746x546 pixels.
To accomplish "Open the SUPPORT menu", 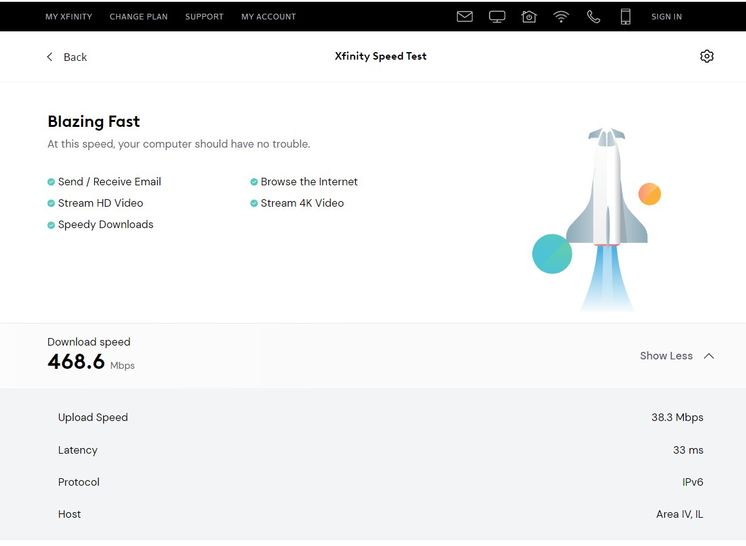I will pyautogui.click(x=204, y=17).
